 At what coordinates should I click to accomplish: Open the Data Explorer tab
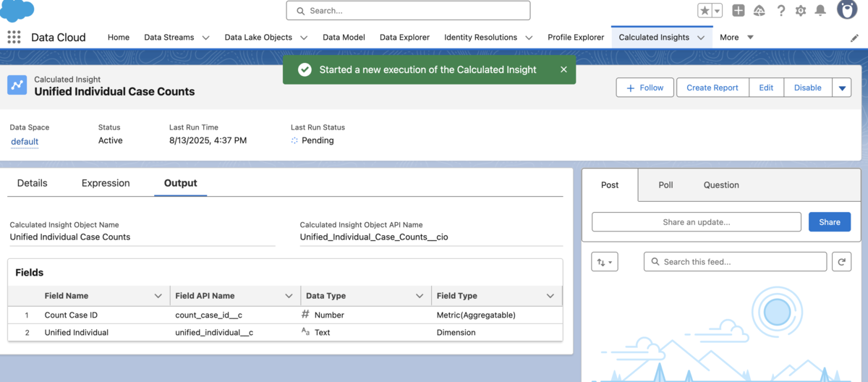tap(404, 38)
